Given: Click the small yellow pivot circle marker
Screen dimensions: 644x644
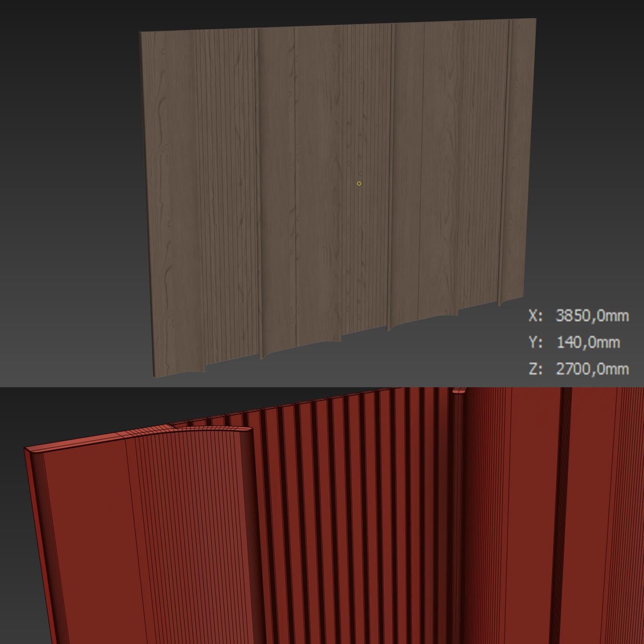Looking at the screenshot, I should coord(359,183).
